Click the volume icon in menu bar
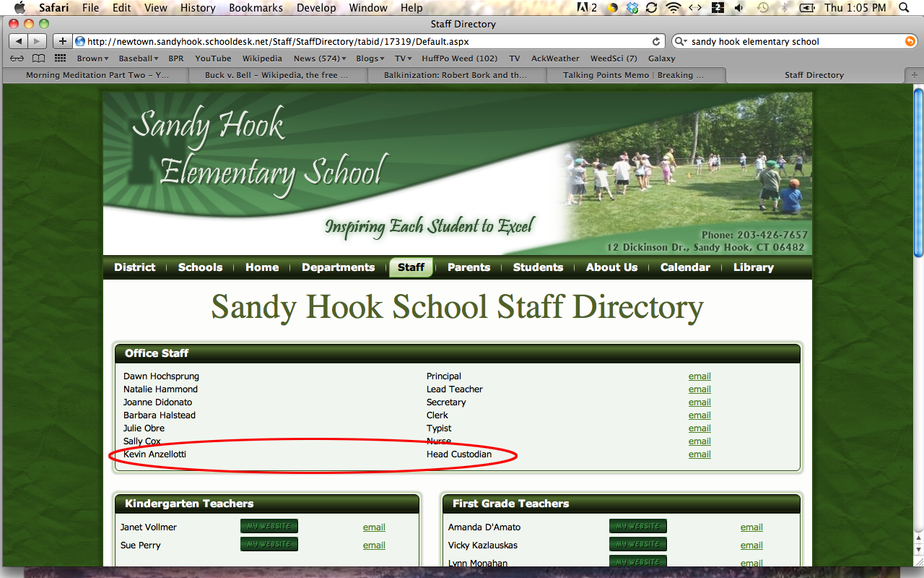The height and width of the screenshot is (578, 924). coord(740,8)
